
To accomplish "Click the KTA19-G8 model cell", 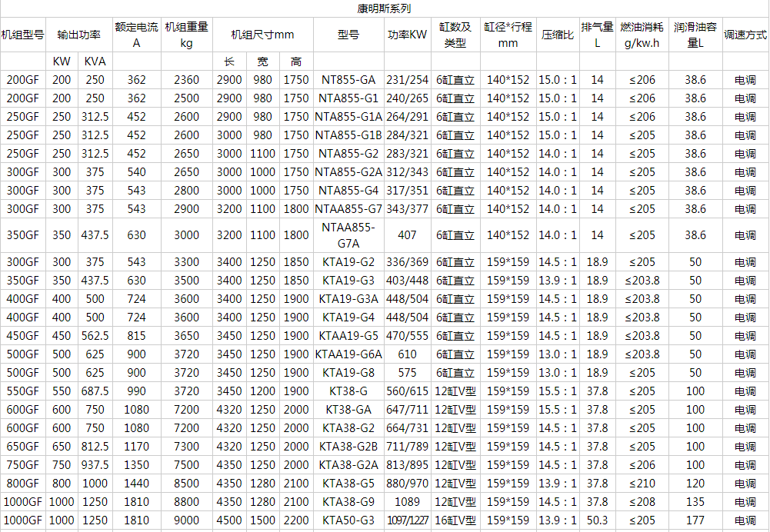I will coord(348,373).
